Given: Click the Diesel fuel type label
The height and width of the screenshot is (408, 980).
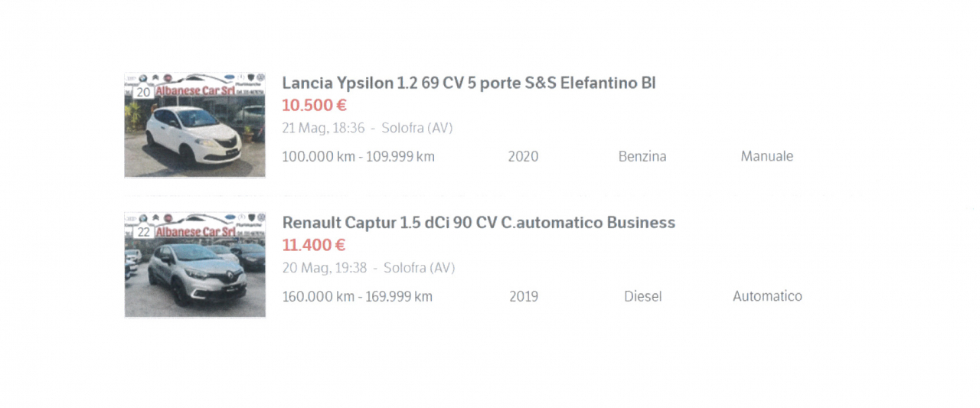Looking at the screenshot, I should (642, 296).
